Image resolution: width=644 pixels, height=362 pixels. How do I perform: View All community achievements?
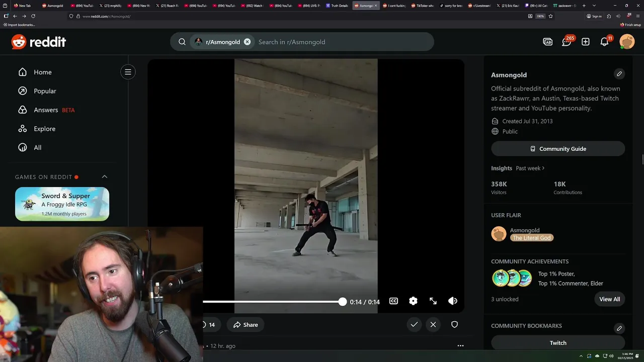tap(610, 299)
